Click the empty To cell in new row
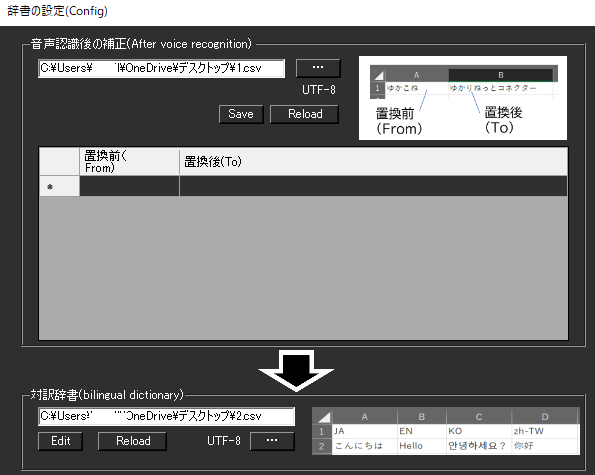 click(373, 186)
